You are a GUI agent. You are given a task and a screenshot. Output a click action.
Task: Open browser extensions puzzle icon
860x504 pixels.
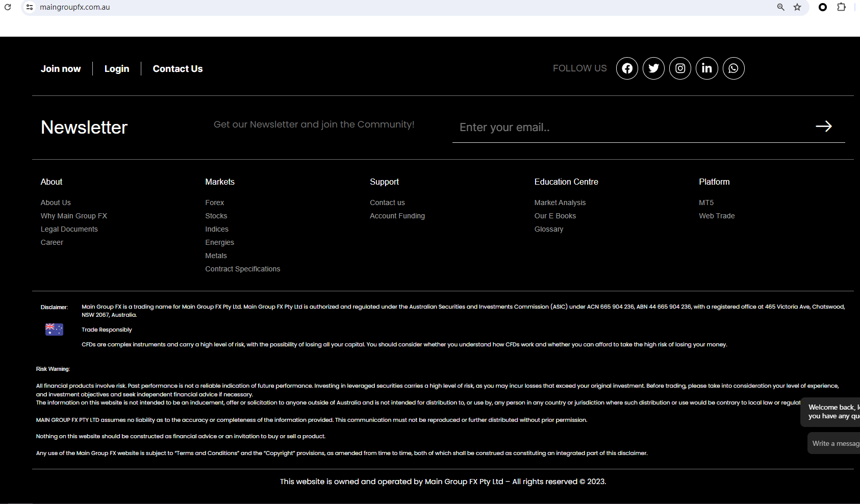[841, 7]
